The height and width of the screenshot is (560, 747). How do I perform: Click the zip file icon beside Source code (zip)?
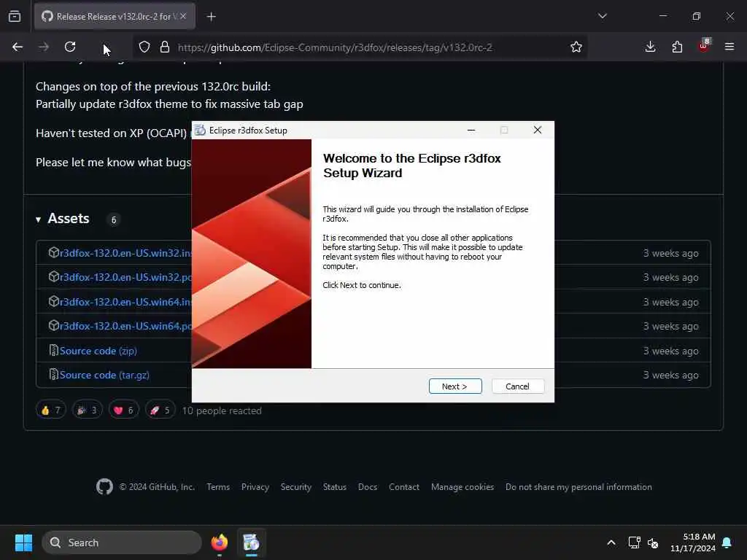(54, 351)
